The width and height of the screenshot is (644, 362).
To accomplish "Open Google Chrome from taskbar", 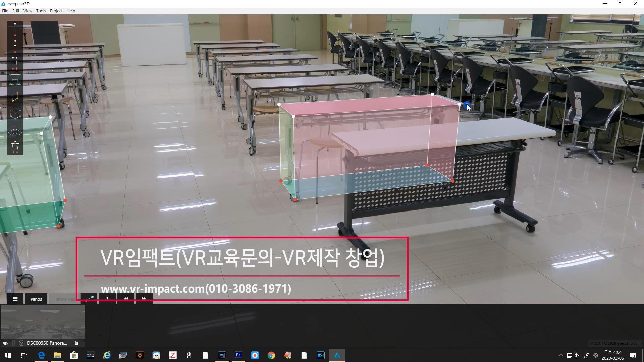I will 271,355.
